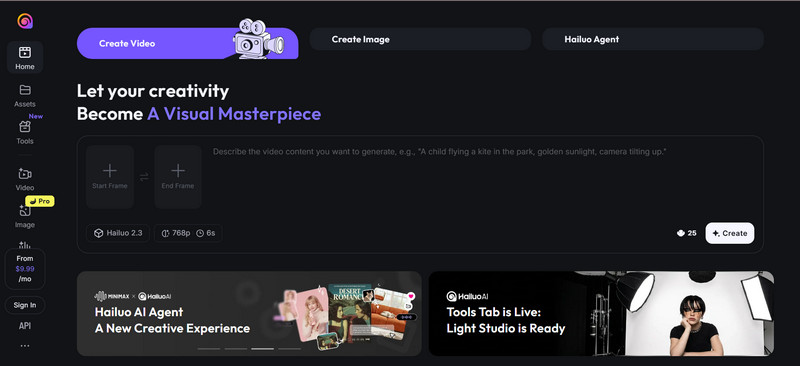Swap start and end frames icon
Viewport: 800px width, 366px height.
(144, 177)
